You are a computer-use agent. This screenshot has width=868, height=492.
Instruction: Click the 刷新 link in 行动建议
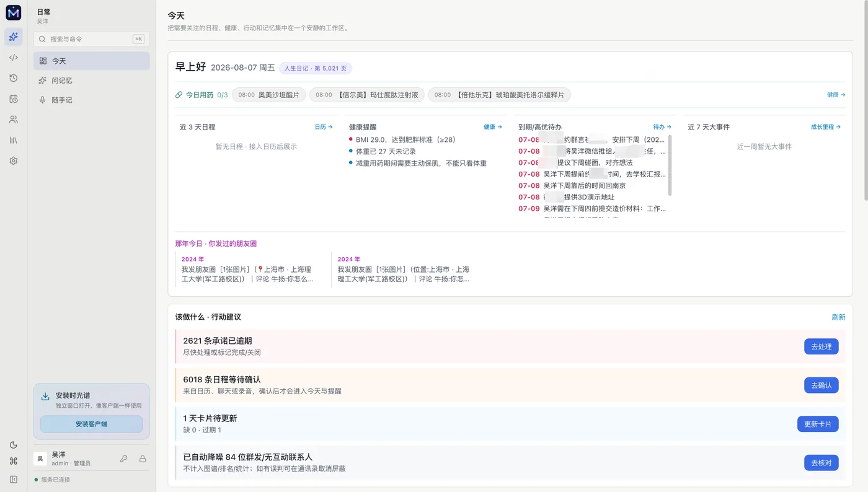click(838, 317)
